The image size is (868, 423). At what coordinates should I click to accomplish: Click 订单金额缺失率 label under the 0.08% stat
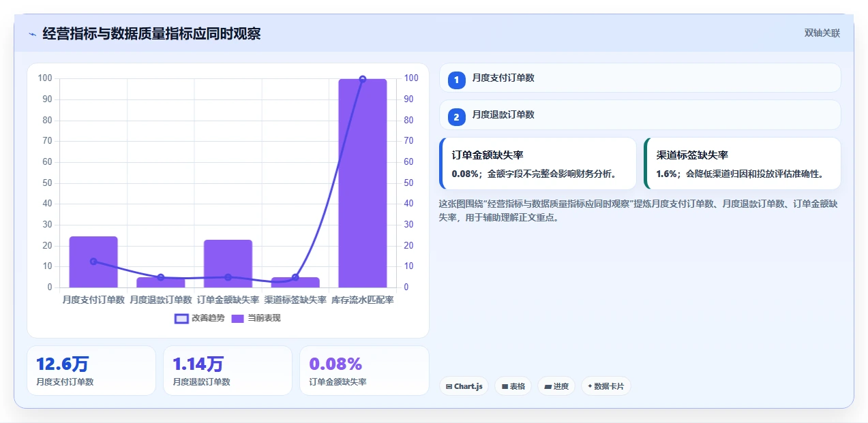click(338, 382)
